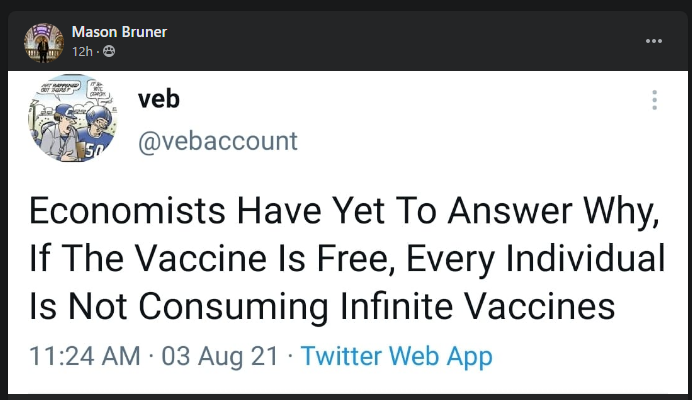Screen dimensions: 692x400
Task: Click the veb display name
Action: [159, 99]
